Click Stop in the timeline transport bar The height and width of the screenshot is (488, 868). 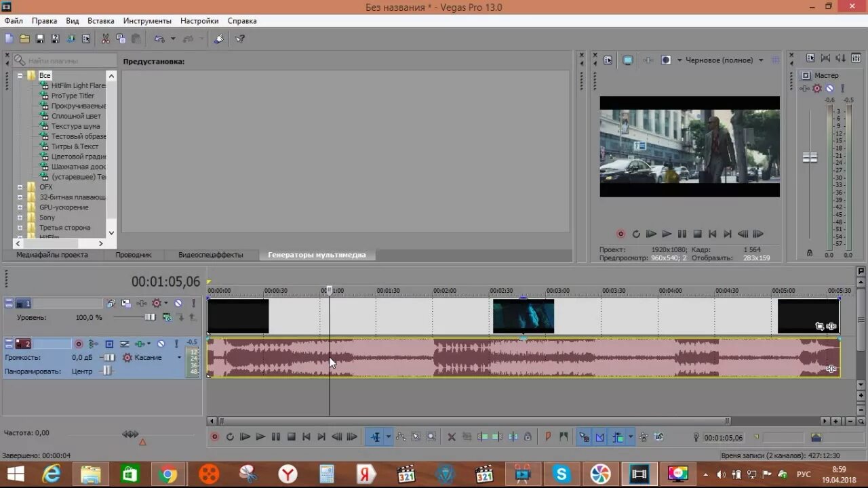pos(291,437)
